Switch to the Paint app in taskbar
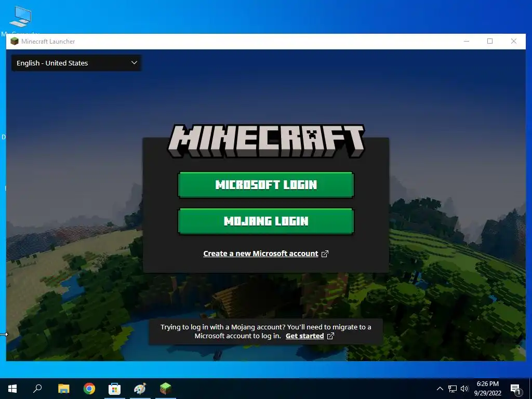The height and width of the screenshot is (399, 532). click(x=140, y=389)
